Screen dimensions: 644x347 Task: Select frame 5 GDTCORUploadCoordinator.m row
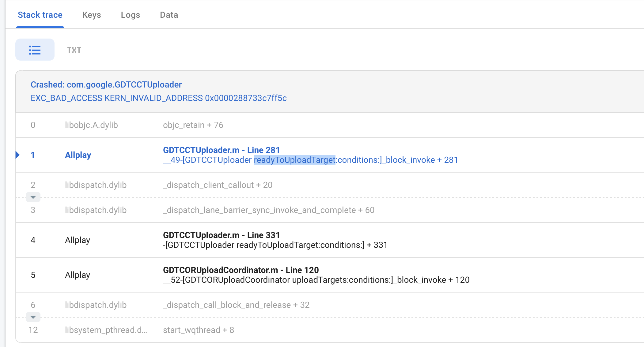coord(316,274)
